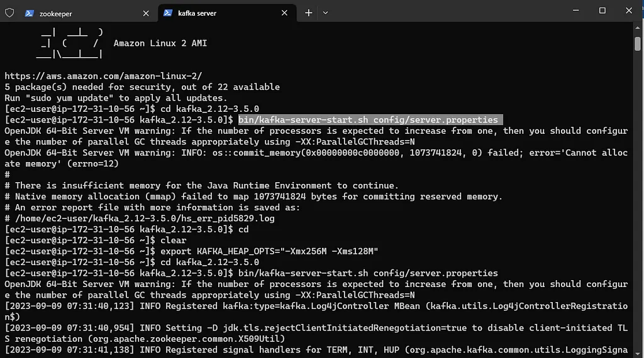
Task: Click the PowerShell icon on zookeeper tab
Action: (x=29, y=14)
